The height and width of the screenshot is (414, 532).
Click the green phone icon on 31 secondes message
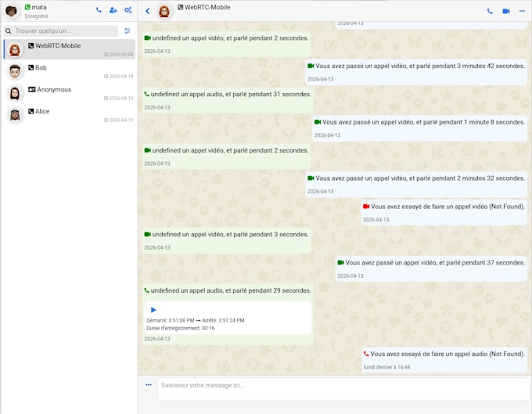click(146, 94)
